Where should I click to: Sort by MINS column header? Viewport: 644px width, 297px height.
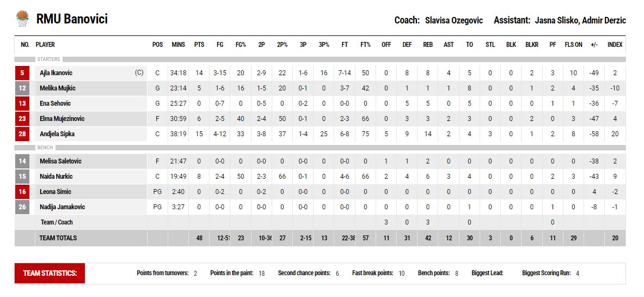[x=178, y=45]
